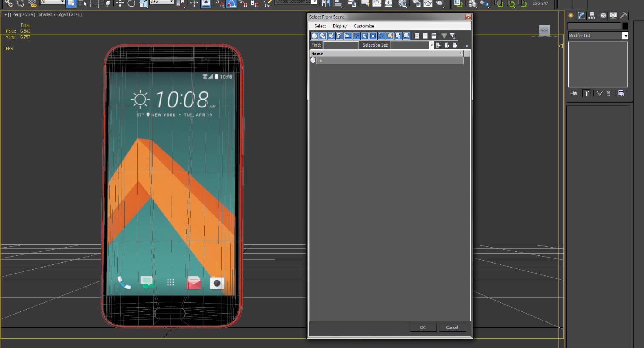Toggle Display Hidden Objects filter icon

click(406, 36)
